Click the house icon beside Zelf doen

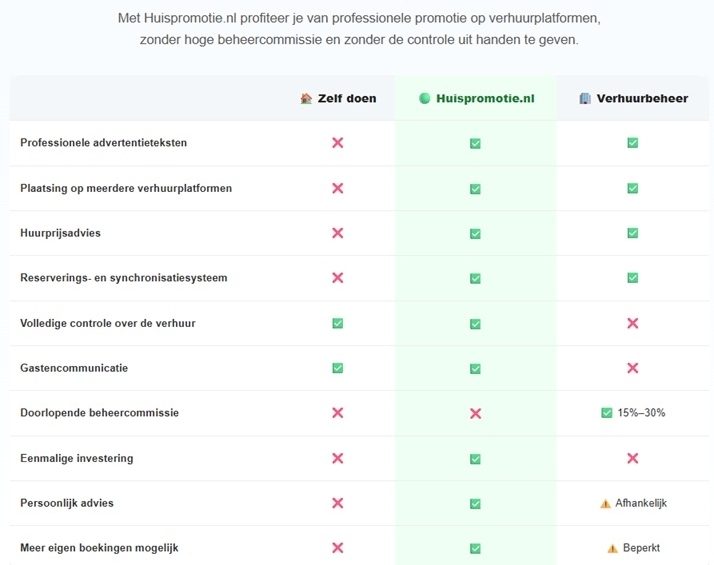(x=306, y=98)
